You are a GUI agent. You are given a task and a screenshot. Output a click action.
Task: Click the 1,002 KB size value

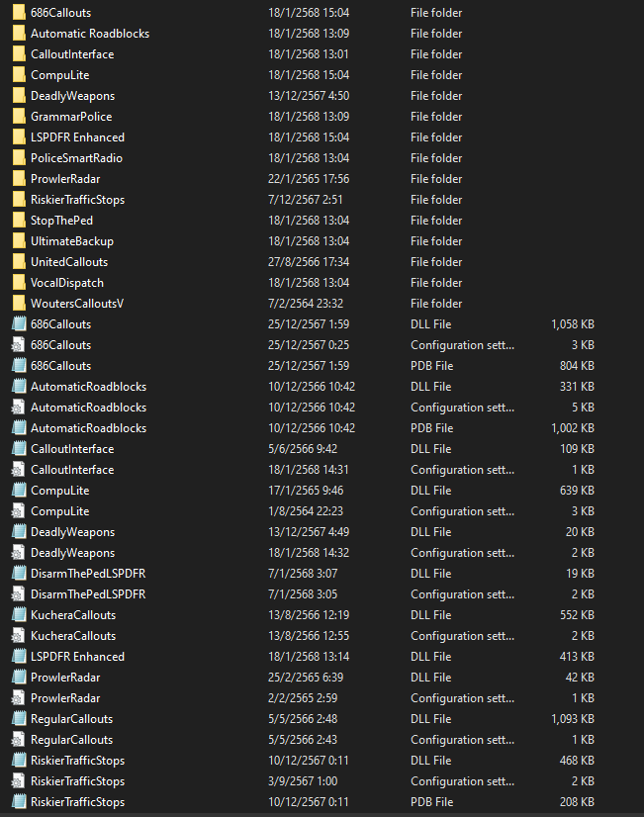573,428
